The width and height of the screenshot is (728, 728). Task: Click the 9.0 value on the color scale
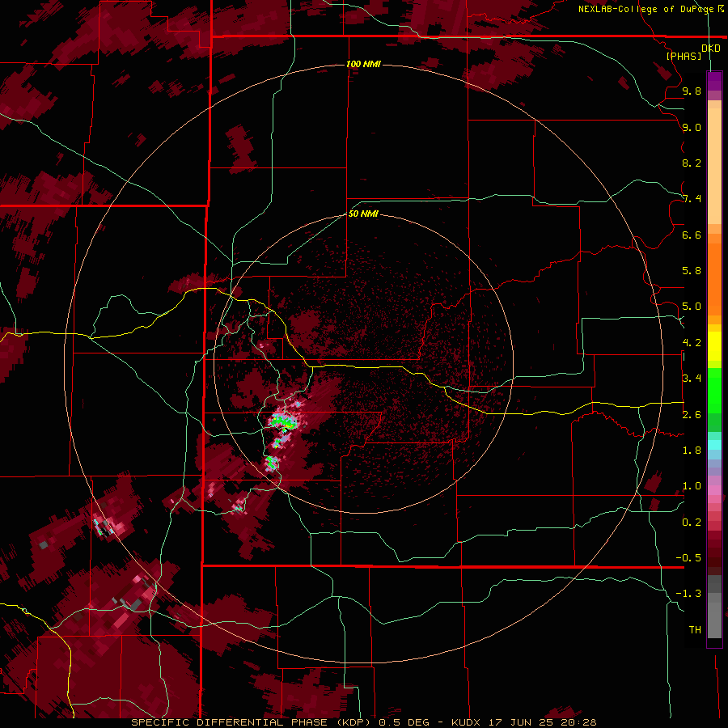click(692, 127)
